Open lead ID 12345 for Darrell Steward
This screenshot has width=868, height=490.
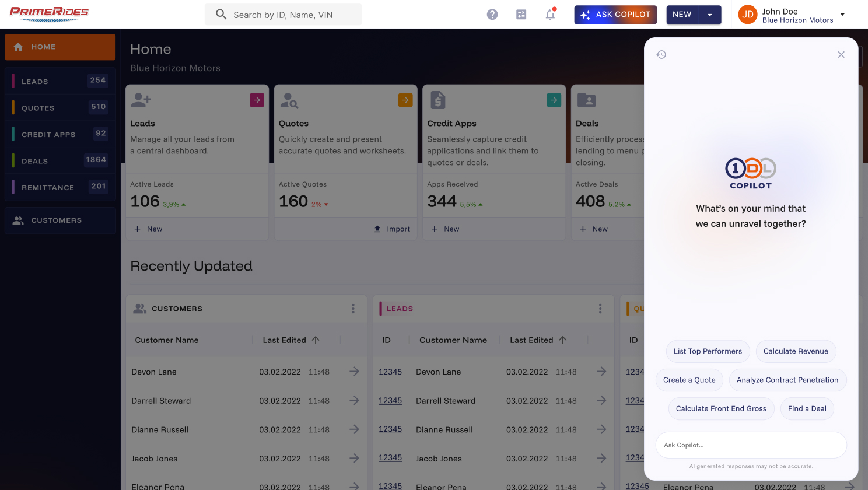click(x=390, y=400)
